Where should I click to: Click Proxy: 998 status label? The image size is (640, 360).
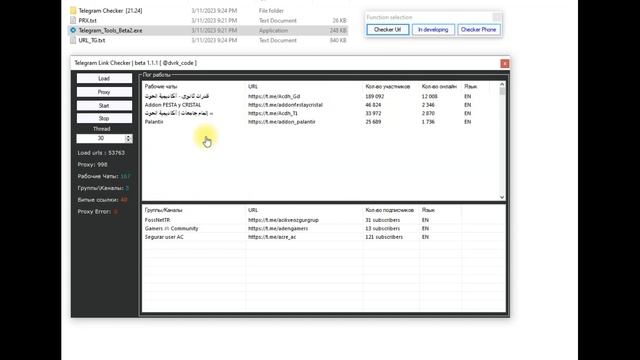tap(92, 164)
